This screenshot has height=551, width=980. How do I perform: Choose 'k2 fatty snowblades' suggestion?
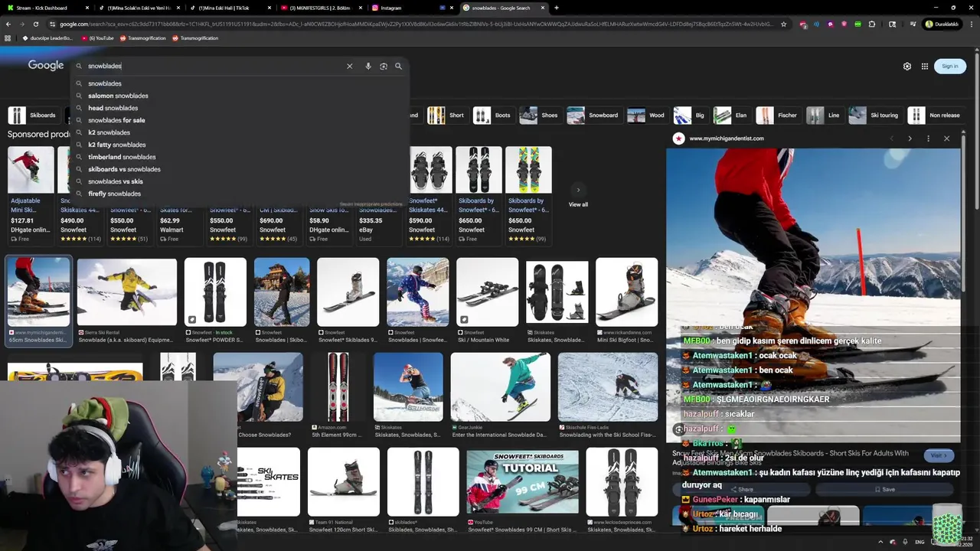point(241,145)
